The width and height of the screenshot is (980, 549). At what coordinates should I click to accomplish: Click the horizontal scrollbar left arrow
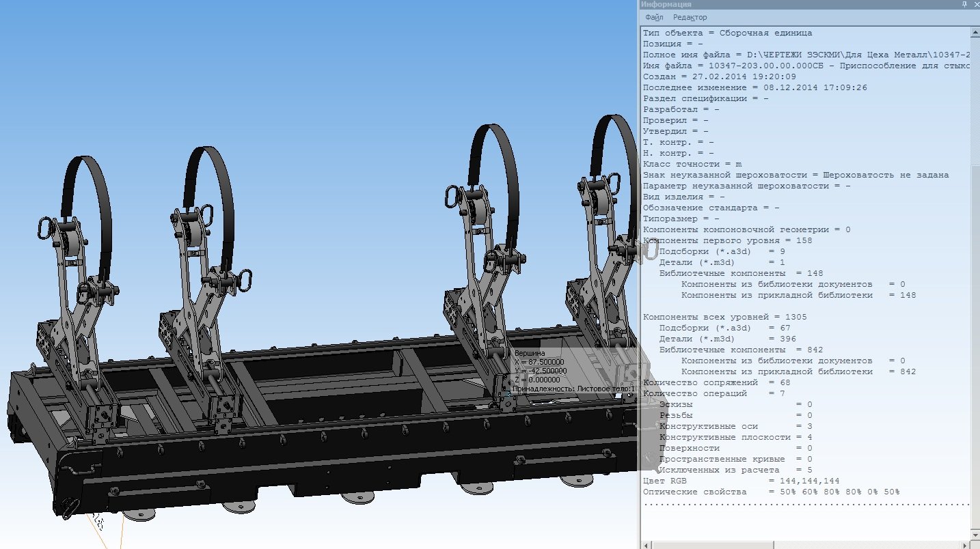[646, 544]
